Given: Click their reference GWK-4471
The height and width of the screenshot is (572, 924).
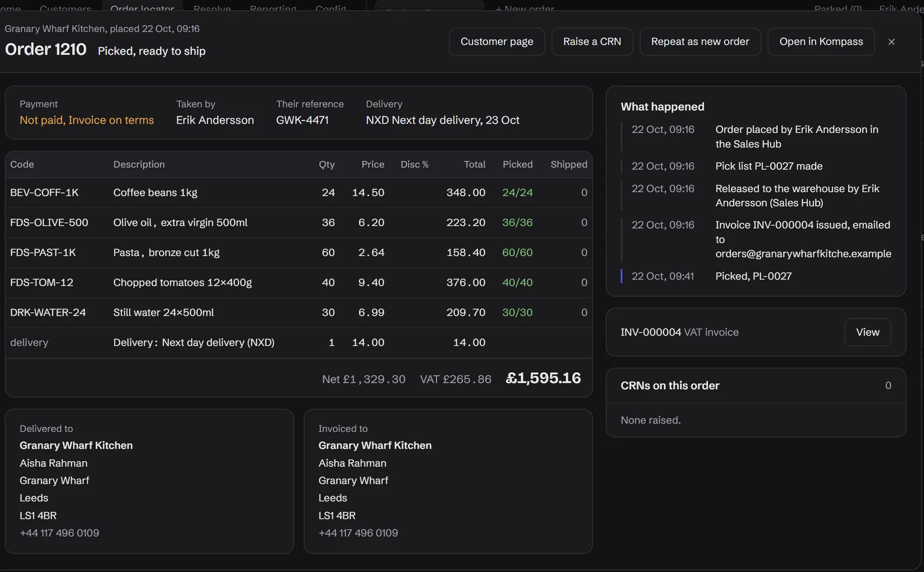Looking at the screenshot, I should (x=302, y=120).
